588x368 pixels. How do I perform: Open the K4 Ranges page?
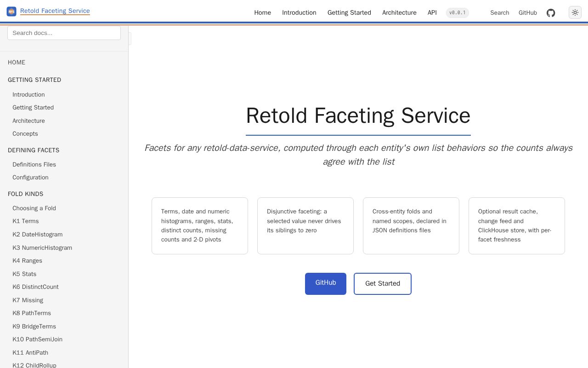coord(27,261)
